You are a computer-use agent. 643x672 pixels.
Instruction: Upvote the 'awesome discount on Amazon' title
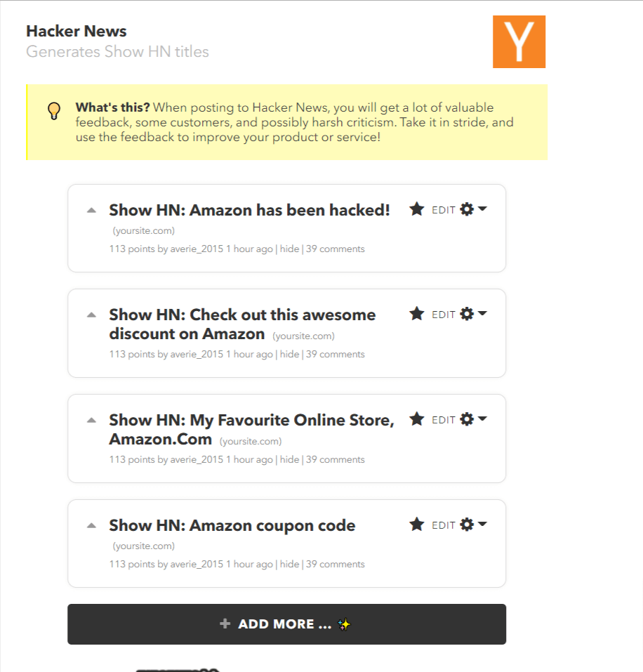[x=91, y=315]
